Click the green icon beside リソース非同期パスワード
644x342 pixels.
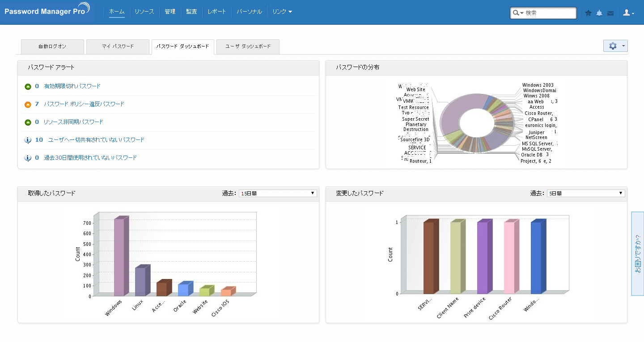click(28, 122)
